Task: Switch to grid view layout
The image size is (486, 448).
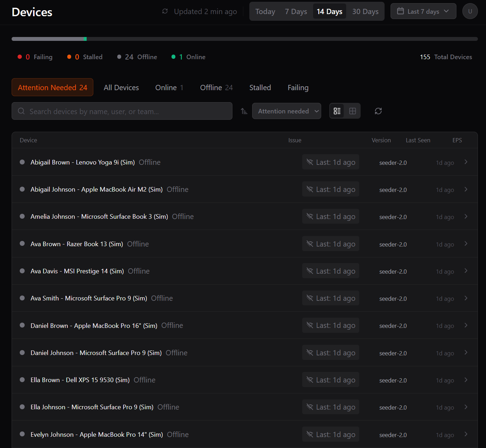Action: (x=353, y=111)
